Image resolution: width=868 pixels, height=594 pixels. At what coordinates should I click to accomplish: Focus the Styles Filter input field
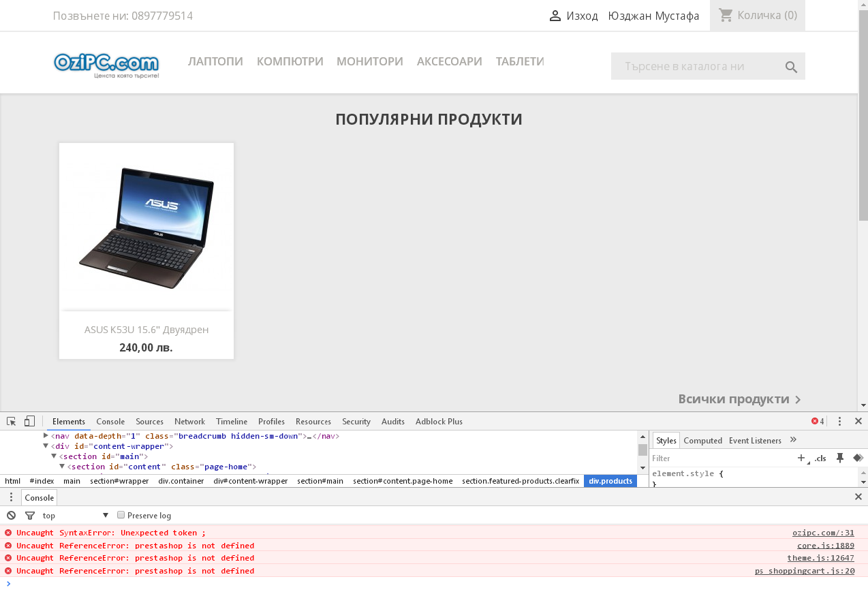722,458
